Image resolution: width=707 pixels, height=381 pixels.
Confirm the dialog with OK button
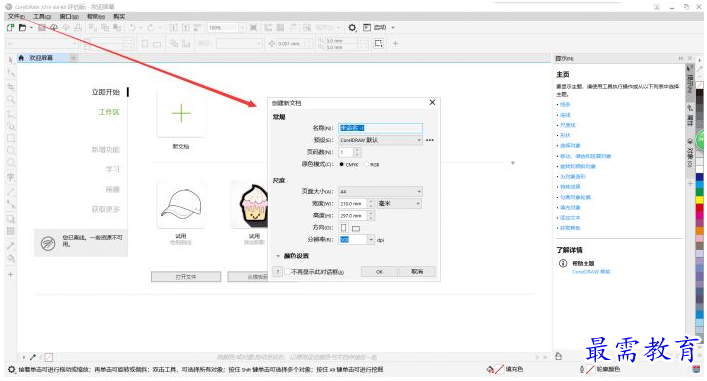pos(379,271)
